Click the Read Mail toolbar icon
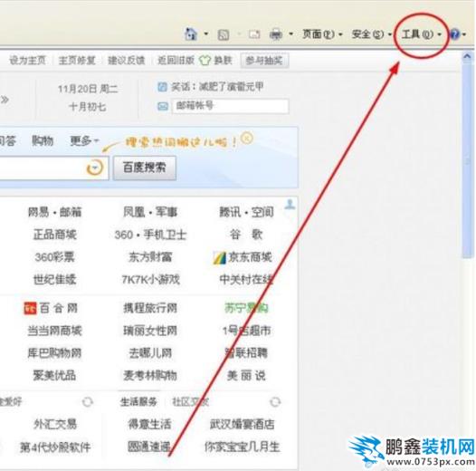The image size is (476, 471). tap(254, 34)
